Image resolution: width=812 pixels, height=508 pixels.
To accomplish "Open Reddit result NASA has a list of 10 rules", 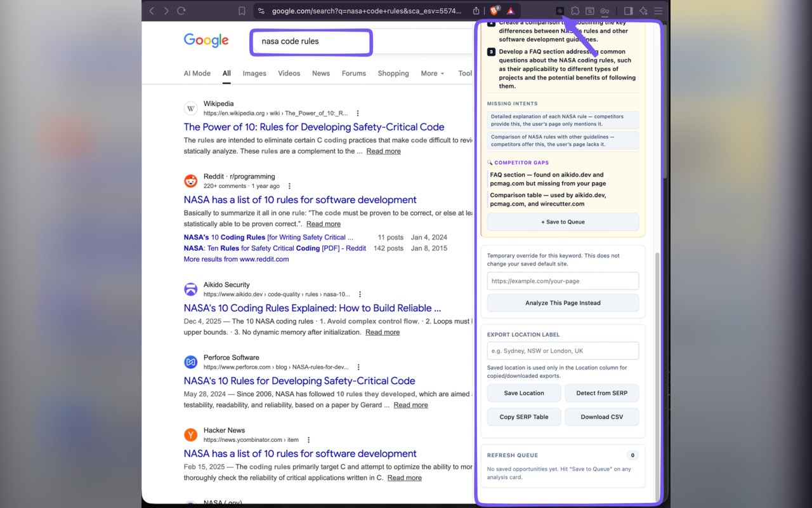I will [x=300, y=200].
